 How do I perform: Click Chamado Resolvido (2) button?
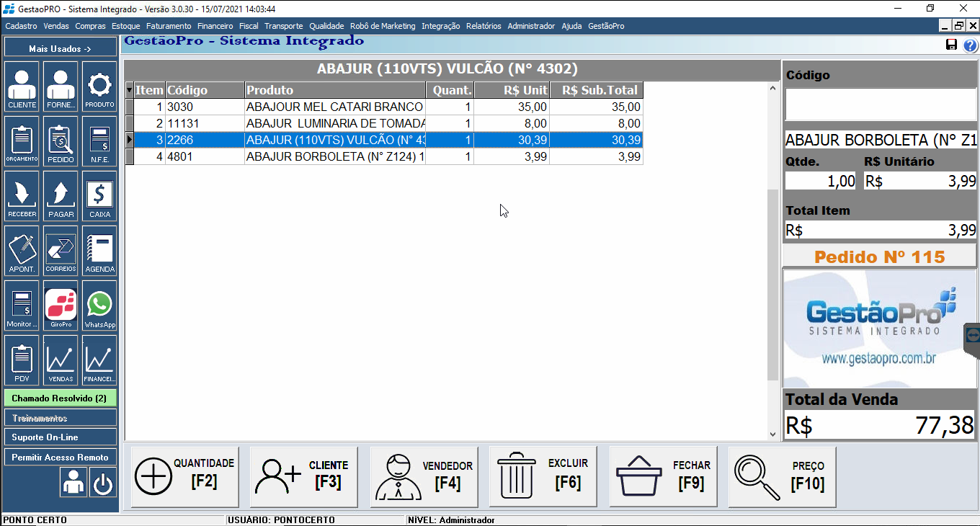tap(60, 398)
